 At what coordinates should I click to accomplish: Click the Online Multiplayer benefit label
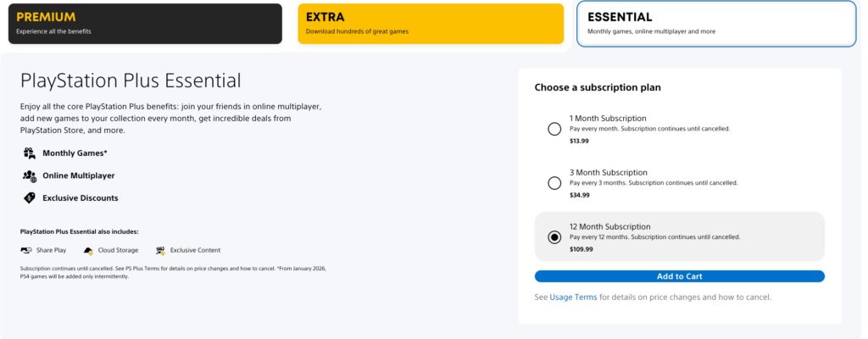point(79,175)
